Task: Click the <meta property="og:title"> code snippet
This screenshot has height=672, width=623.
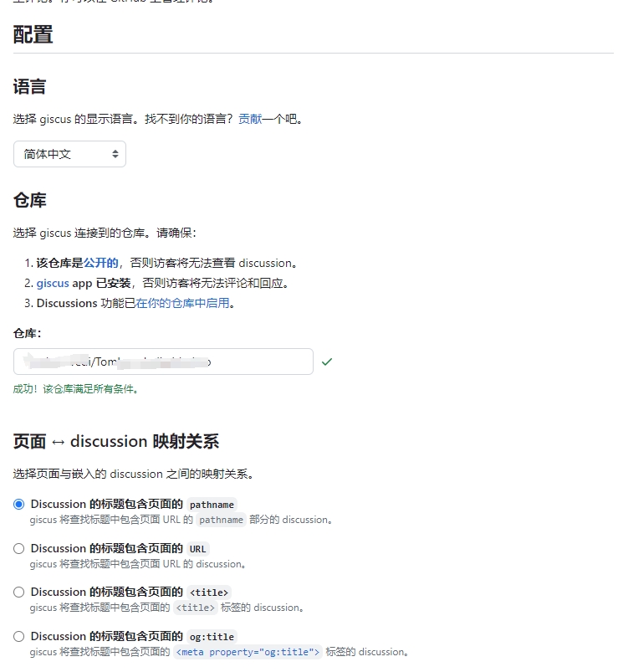Action: click(x=248, y=652)
